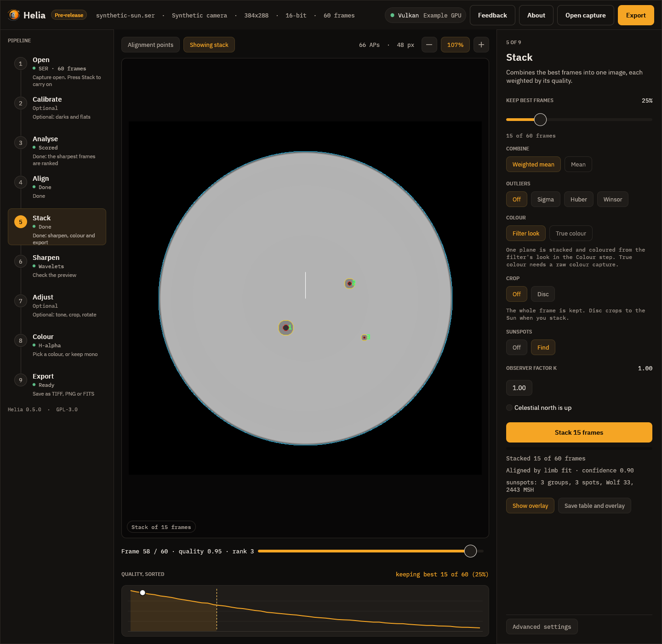The image size is (662, 644).
Task: Zoom out with the minus button
Action: coord(429,45)
